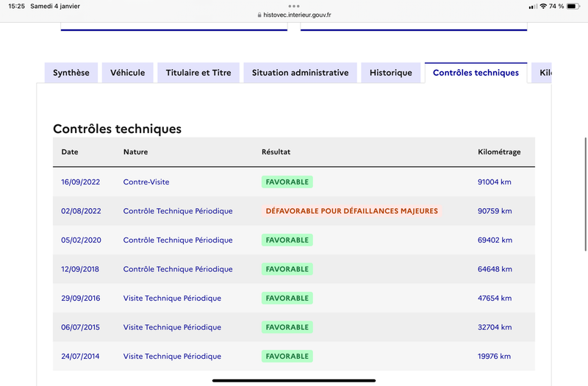588x386 pixels.
Task: Tap the home indicator bar at bottom
Action: 294,380
